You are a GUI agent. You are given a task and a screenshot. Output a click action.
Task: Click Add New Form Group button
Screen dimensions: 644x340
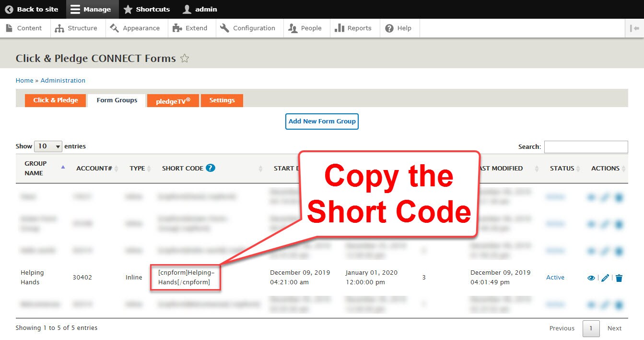(322, 121)
